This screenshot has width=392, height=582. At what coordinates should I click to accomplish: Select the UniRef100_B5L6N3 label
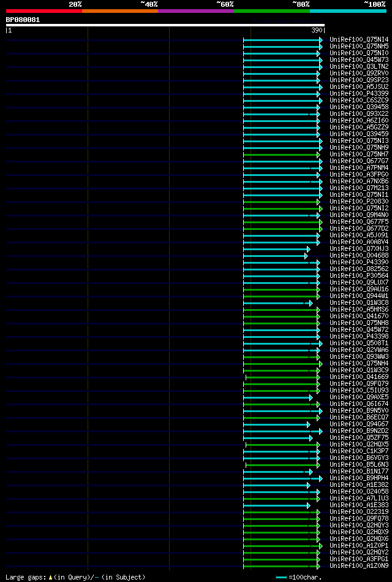tap(359, 465)
